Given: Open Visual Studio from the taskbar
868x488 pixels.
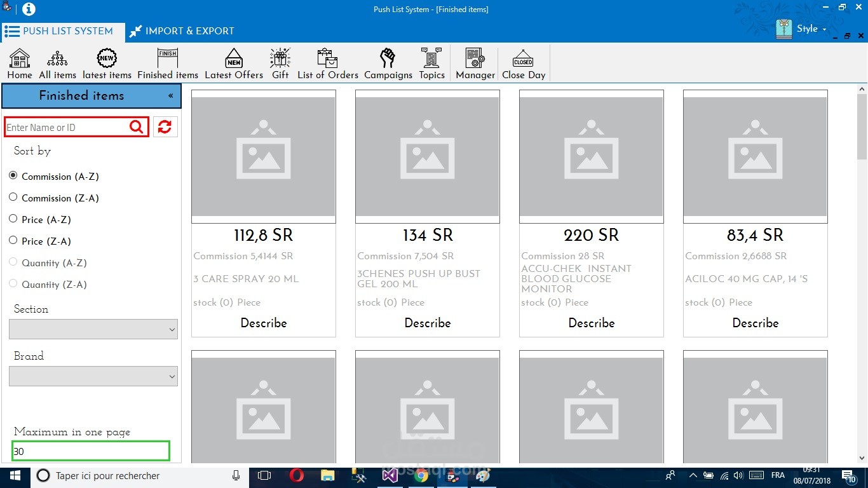Looking at the screenshot, I should click(x=390, y=475).
